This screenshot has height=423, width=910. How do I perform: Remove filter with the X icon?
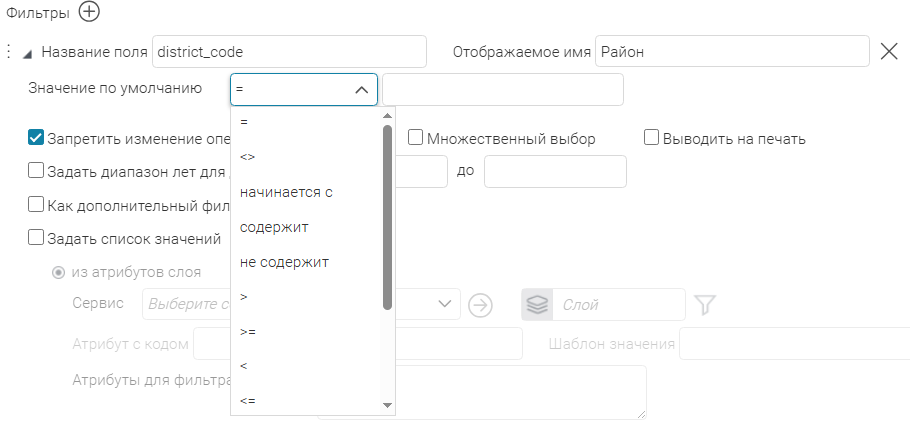point(889,51)
